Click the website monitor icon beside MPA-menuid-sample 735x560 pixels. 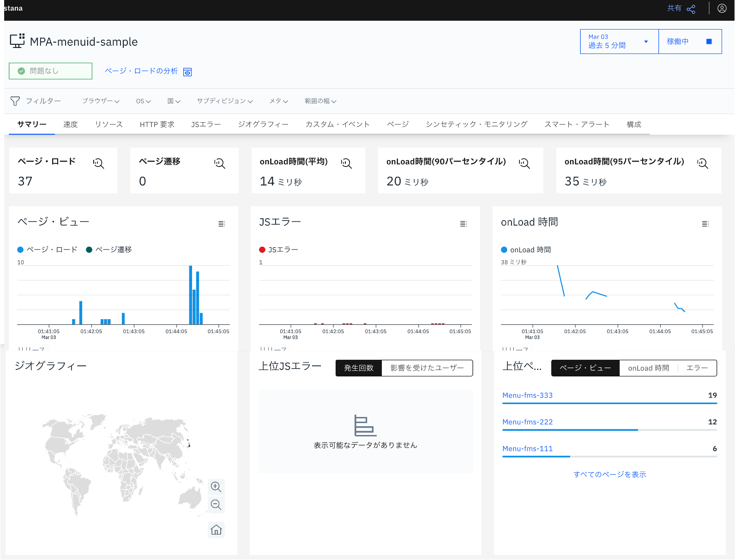[x=18, y=41]
